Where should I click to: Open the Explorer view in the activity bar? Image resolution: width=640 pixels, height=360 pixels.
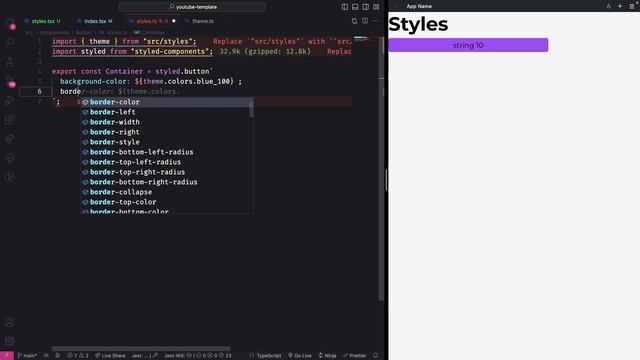(10, 23)
